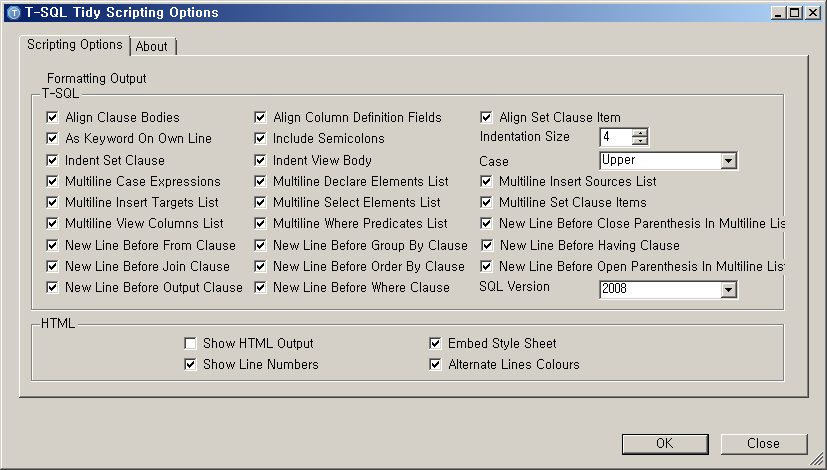Maximize the Scripting Options window

coord(795,13)
